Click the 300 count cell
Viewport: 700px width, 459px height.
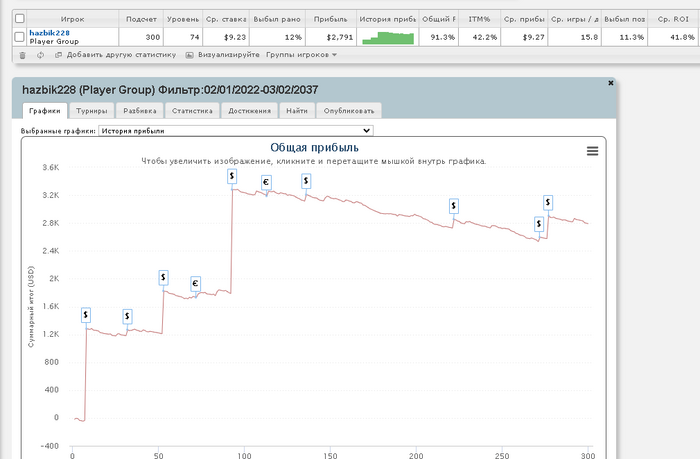pyautogui.click(x=141, y=37)
